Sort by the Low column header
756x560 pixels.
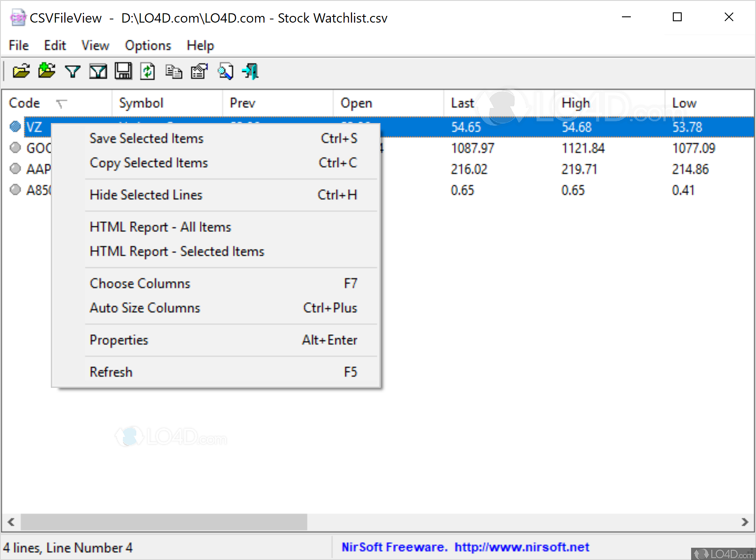point(710,103)
